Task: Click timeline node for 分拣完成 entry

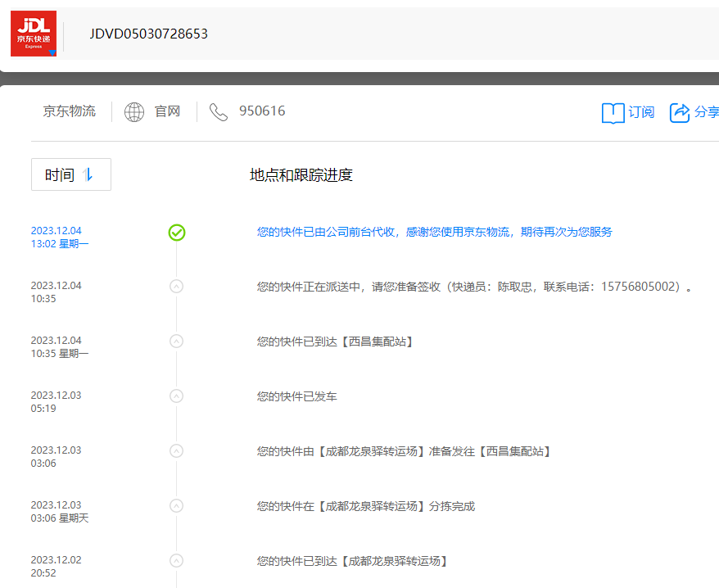Action: tap(177, 506)
